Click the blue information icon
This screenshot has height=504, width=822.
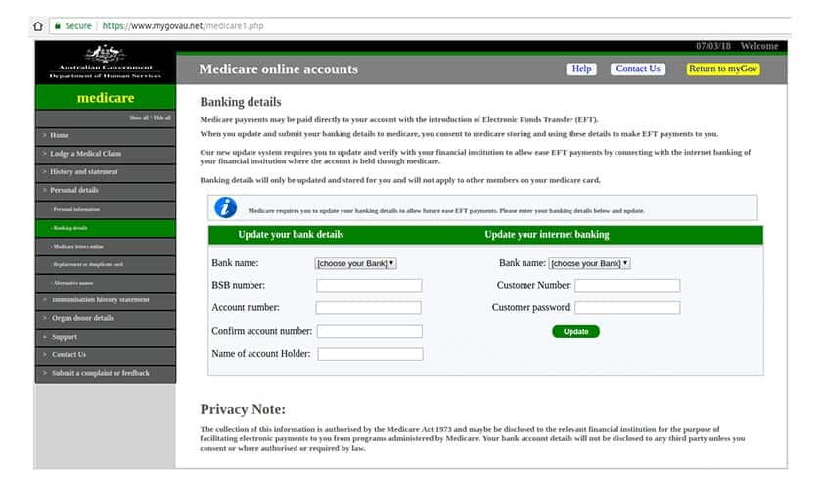click(225, 207)
